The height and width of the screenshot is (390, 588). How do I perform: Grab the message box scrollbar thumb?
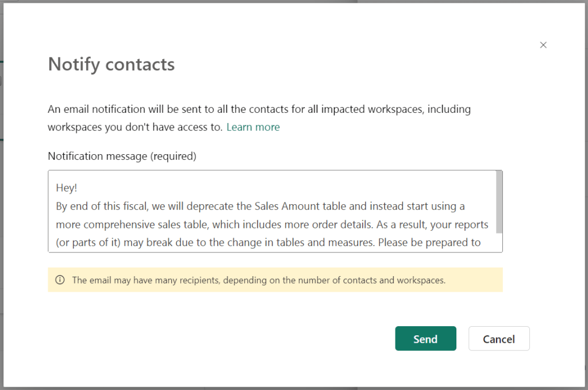pos(499,201)
